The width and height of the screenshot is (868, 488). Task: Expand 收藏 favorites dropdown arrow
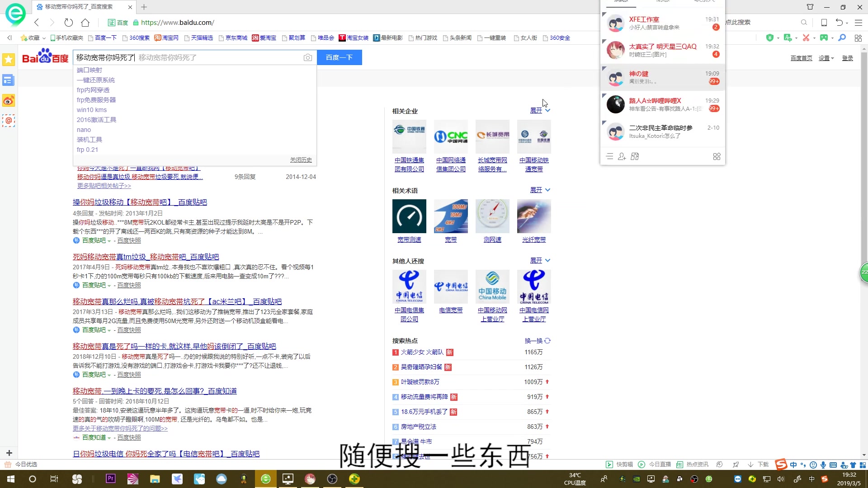pos(44,38)
